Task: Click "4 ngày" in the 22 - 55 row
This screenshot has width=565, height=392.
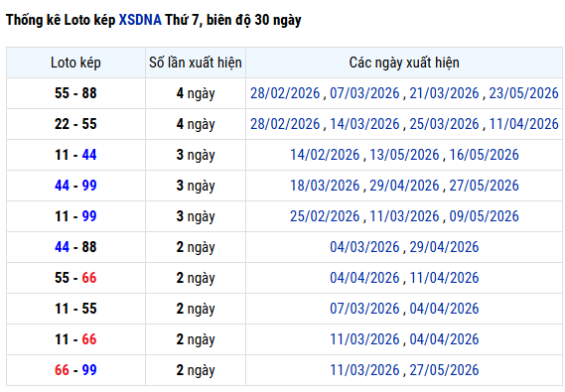Action: point(196,125)
